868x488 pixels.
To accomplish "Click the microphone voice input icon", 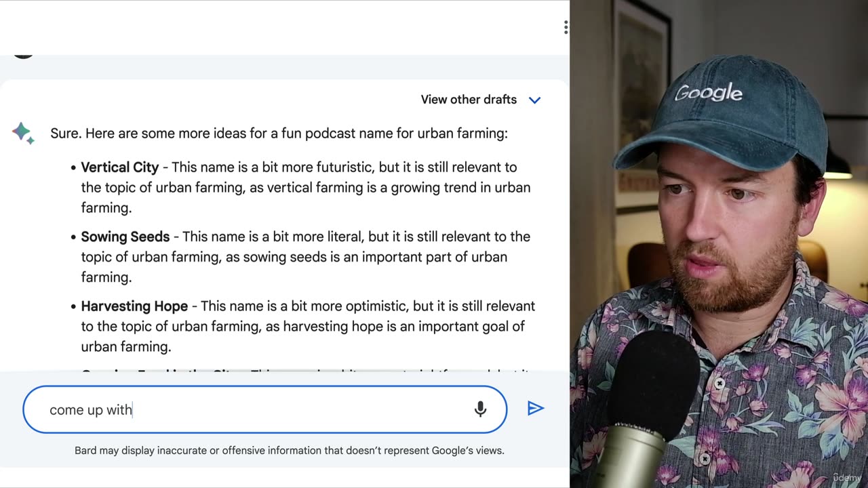I will point(480,409).
